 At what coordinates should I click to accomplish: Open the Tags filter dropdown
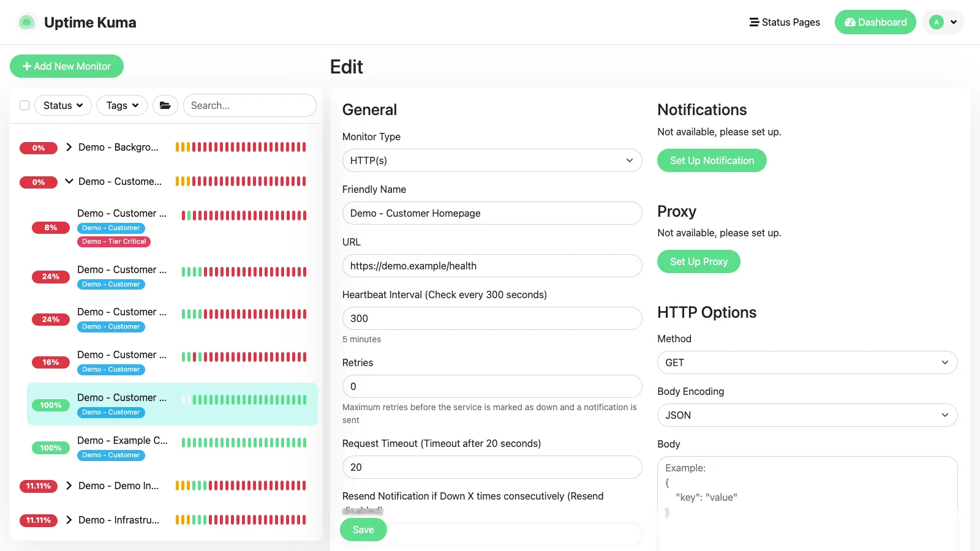pyautogui.click(x=123, y=105)
